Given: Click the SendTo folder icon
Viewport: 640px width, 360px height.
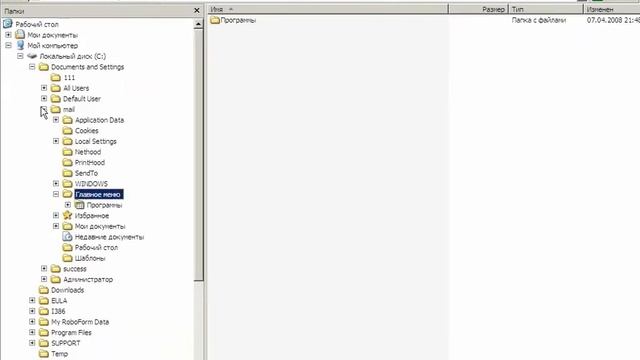Looking at the screenshot, I should [x=68, y=173].
